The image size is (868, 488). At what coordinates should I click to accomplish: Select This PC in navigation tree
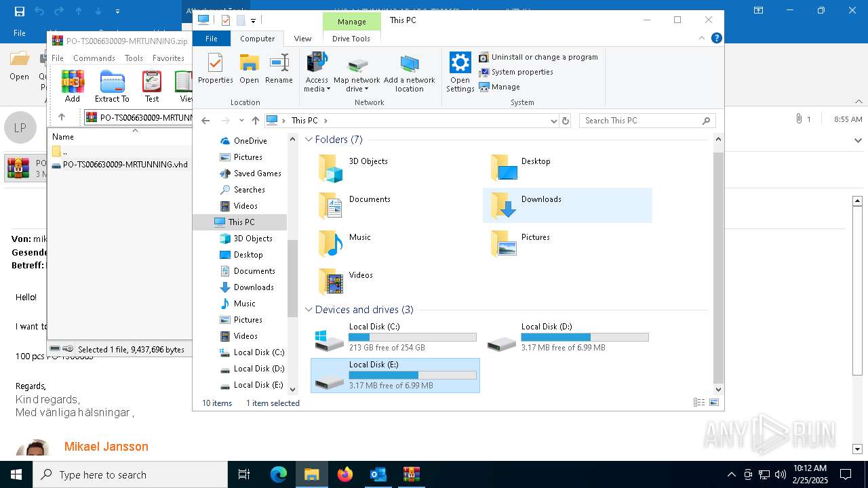(241, 222)
